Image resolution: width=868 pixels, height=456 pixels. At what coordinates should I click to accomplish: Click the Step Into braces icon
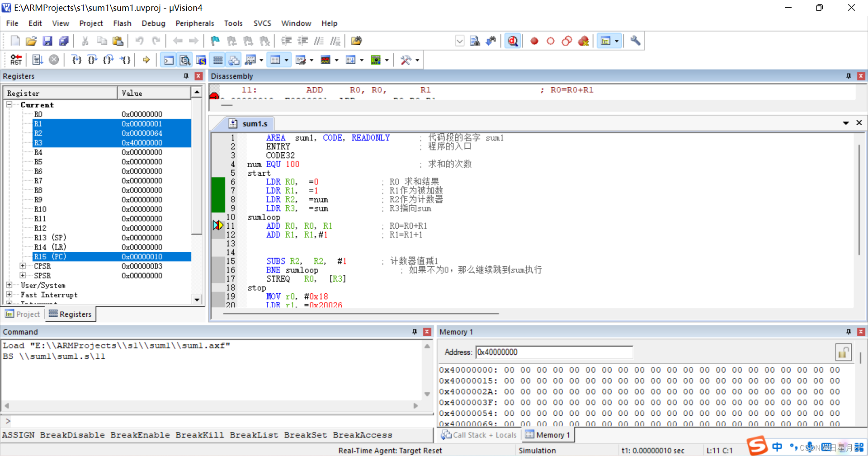tap(77, 60)
